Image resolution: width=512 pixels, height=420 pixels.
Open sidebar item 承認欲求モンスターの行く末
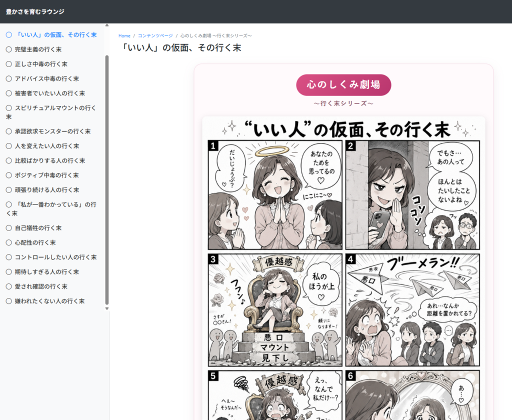[x=53, y=131]
